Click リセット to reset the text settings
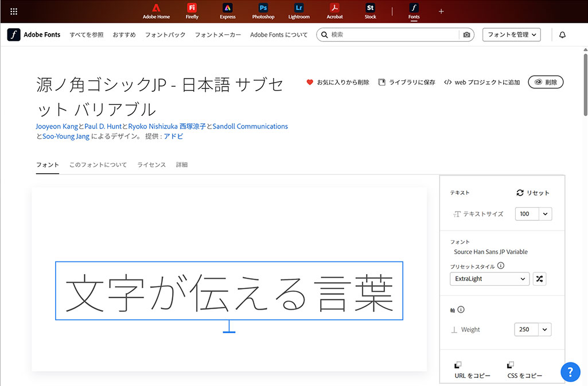The height and width of the screenshot is (386, 588). point(533,193)
